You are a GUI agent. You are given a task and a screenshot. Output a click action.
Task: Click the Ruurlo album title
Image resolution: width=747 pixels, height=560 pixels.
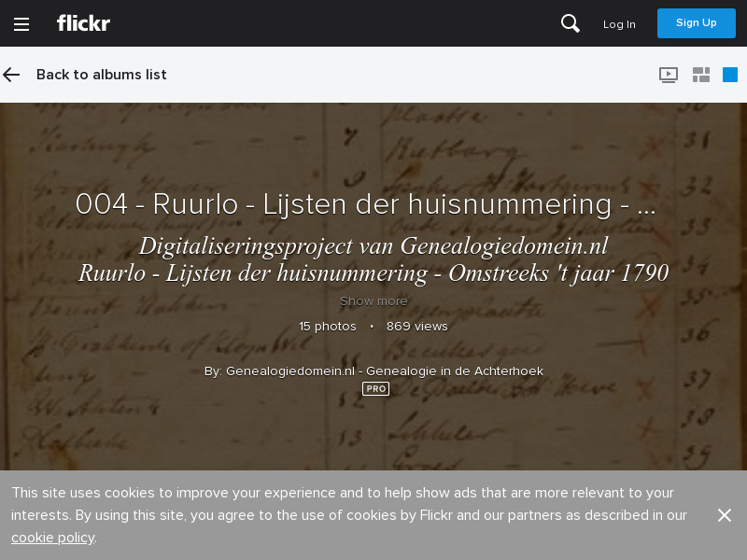[x=364, y=204]
